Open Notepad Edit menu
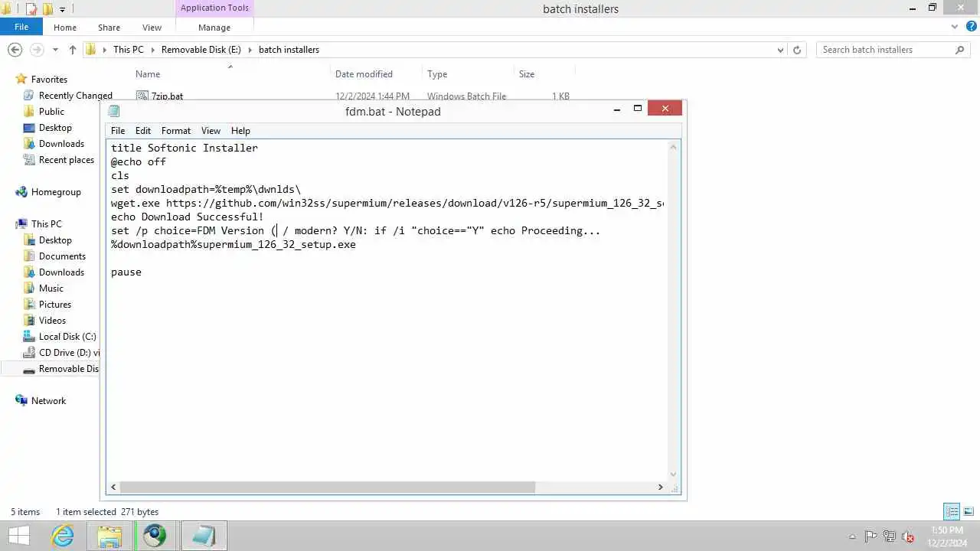Image resolution: width=980 pixels, height=551 pixels. (x=143, y=131)
